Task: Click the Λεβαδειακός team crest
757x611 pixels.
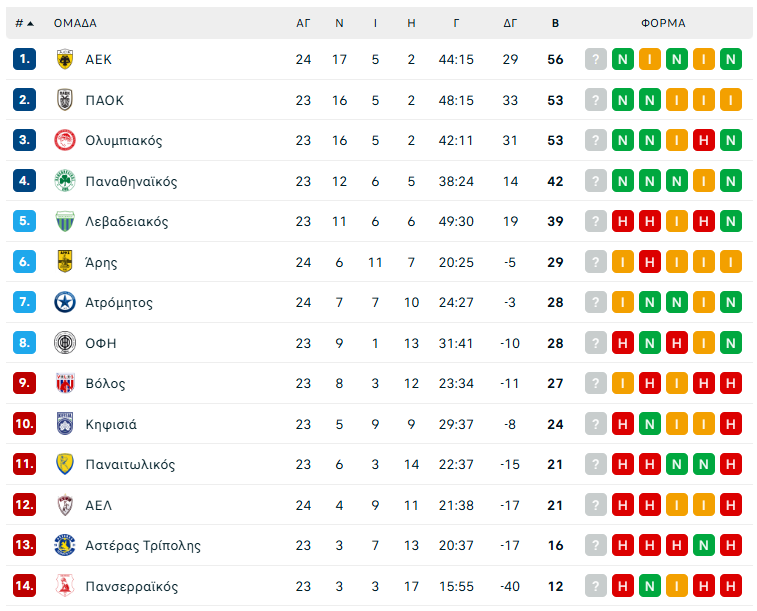Action: [x=65, y=221]
